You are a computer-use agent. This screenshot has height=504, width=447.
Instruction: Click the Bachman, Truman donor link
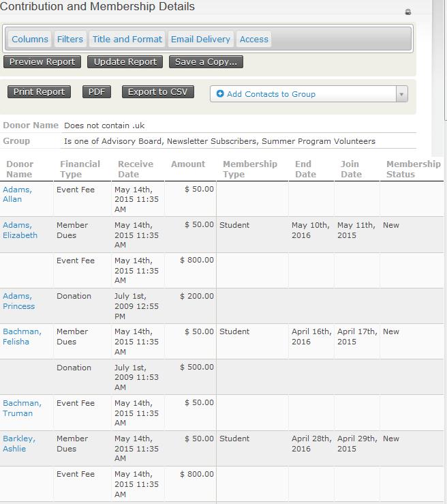tap(22, 408)
